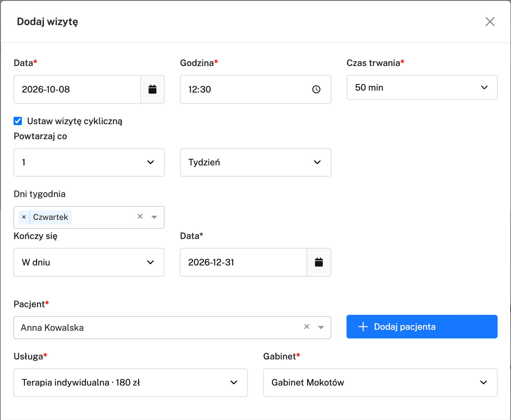
Task: Open calendar icon for end date 2026-12-31
Action: [319, 262]
